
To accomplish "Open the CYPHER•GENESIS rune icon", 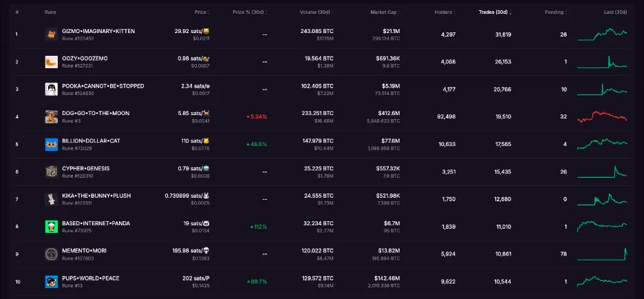I will pos(52,172).
